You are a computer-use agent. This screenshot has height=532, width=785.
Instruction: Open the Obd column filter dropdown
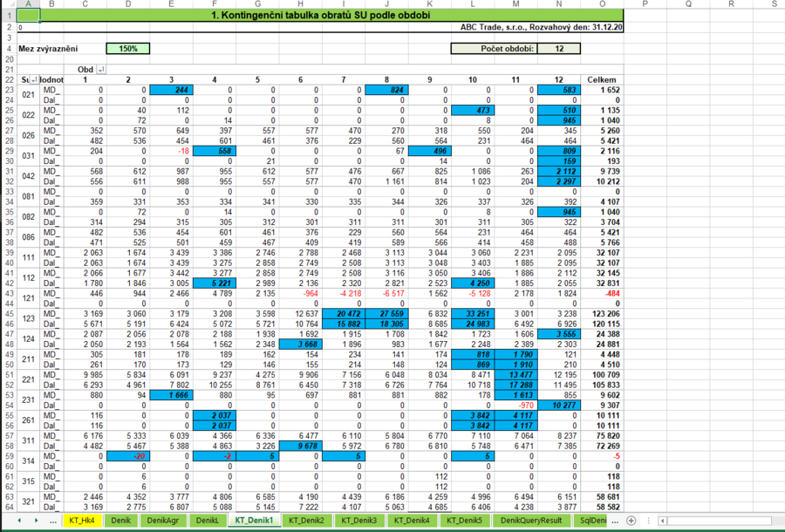[x=101, y=70]
